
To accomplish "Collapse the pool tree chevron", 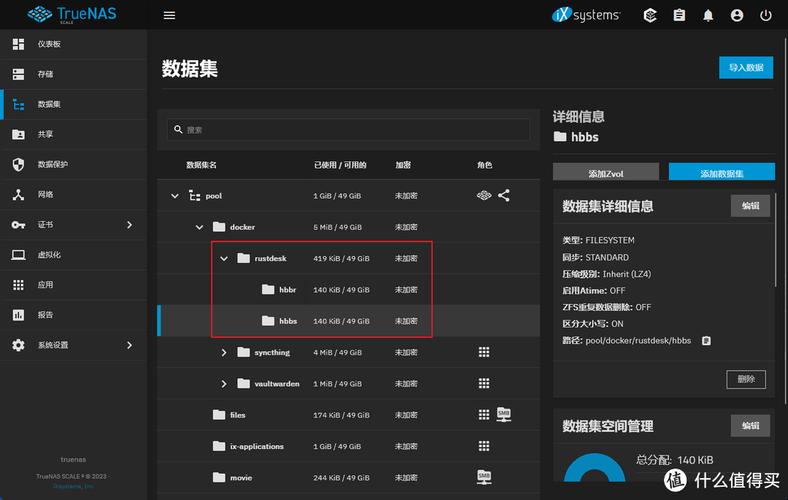I will [174, 196].
